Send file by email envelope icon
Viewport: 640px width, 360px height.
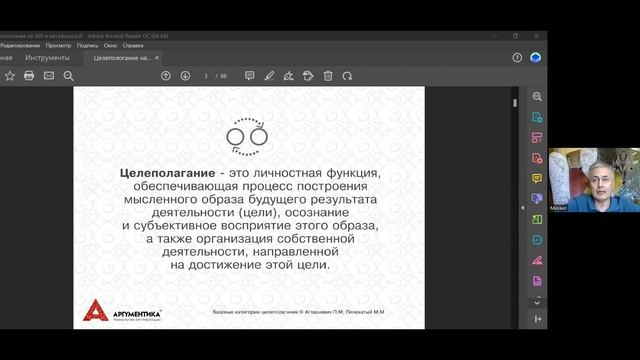click(x=49, y=76)
